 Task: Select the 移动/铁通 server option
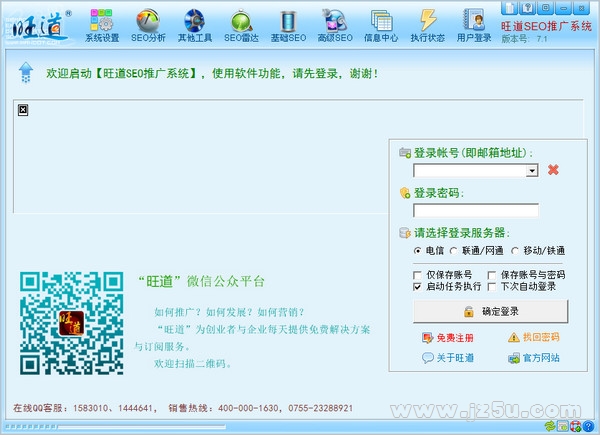(538, 251)
